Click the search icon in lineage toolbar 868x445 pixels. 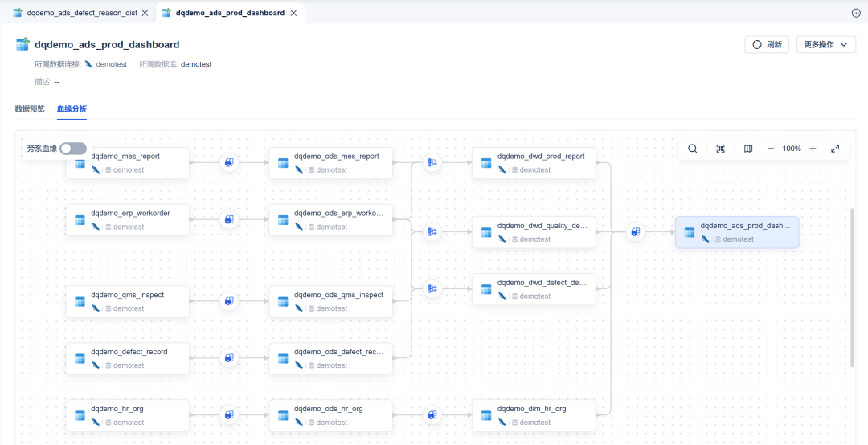693,149
